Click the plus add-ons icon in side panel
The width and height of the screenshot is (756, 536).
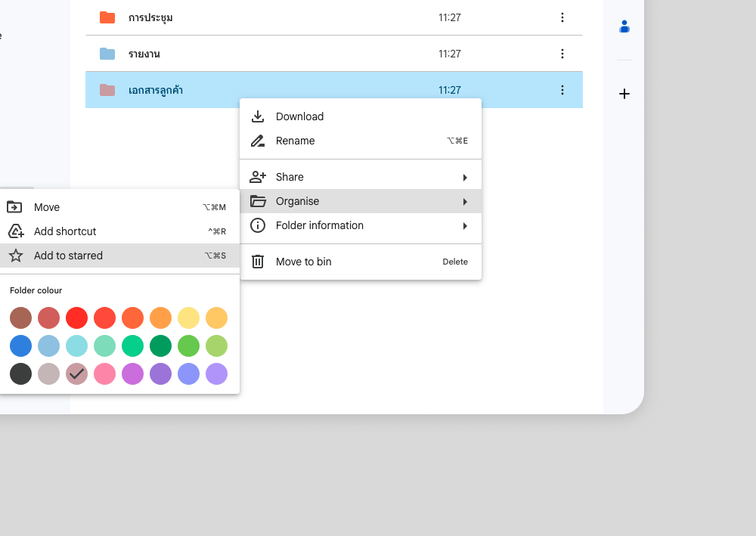point(624,94)
